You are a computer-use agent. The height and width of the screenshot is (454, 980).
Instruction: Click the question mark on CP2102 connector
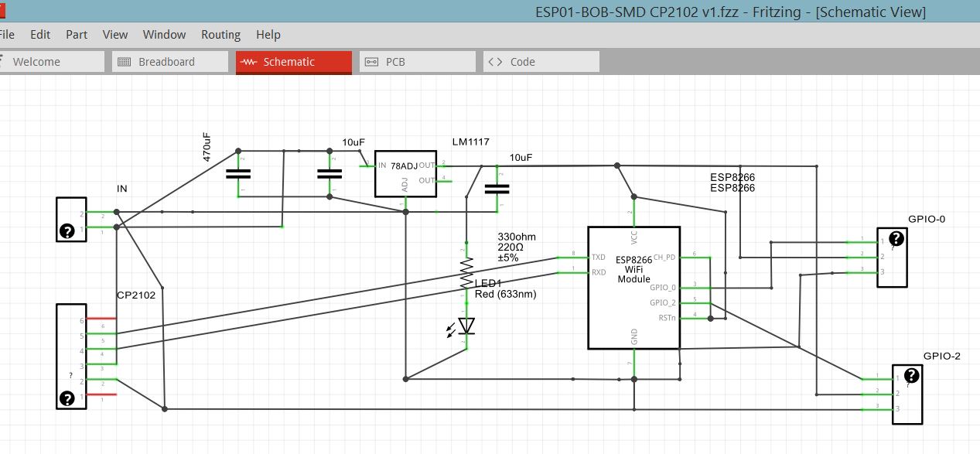(67, 398)
